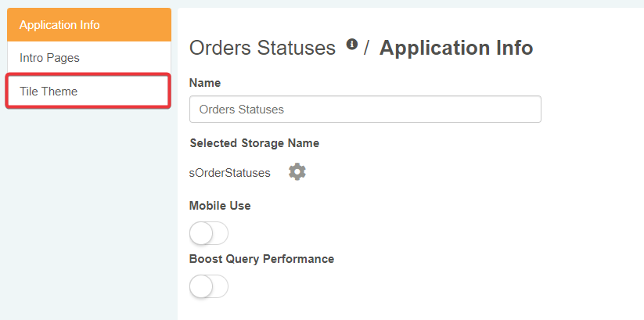Click the Name field label

205,83
